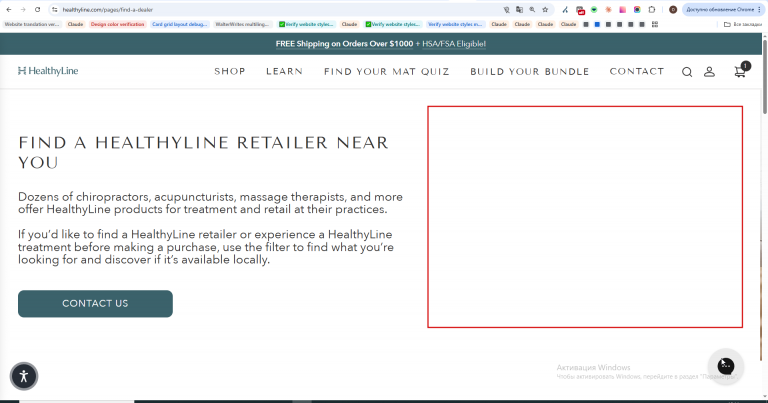Open the All Bookmarks folder
The height and width of the screenshot is (403, 768).
click(743, 24)
